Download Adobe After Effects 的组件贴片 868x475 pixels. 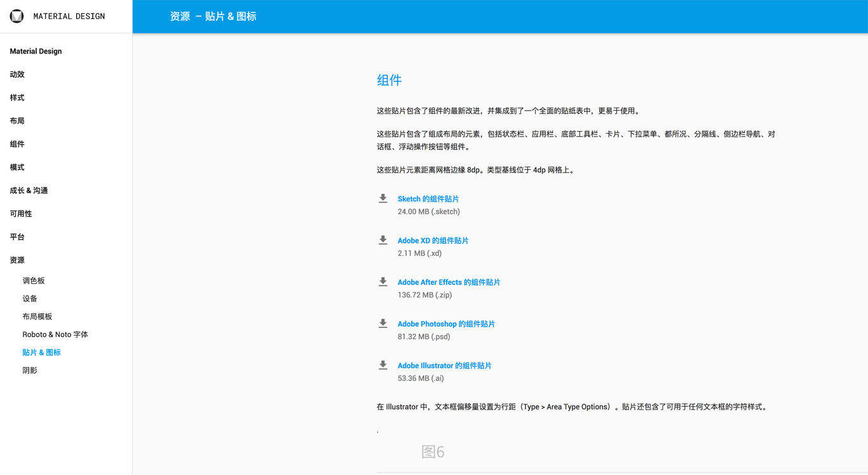coord(449,282)
